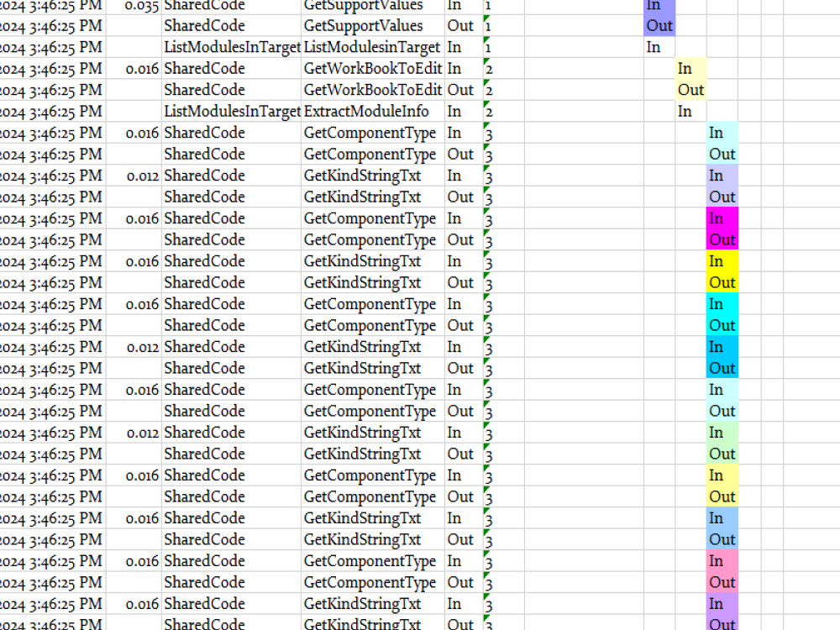Click the ListModulesinTarget procedure name cell

pyautogui.click(x=373, y=47)
